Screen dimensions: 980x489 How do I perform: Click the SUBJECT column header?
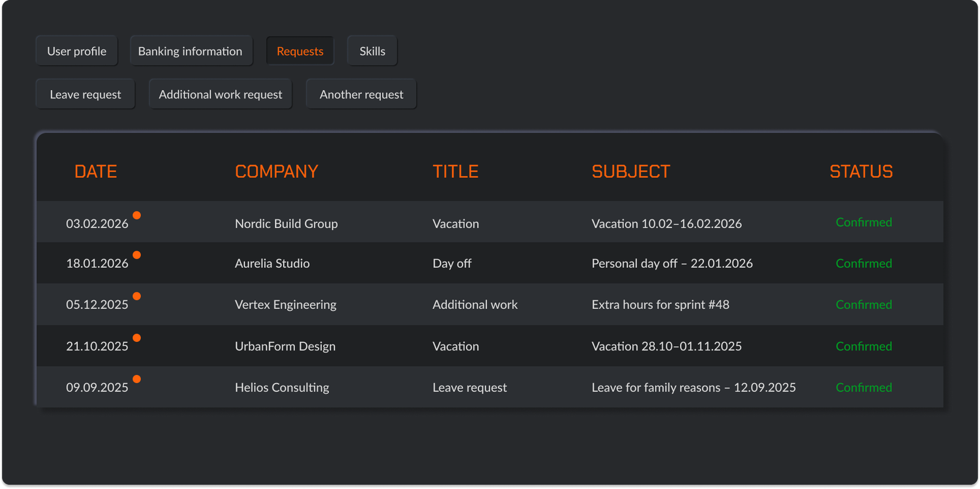click(631, 172)
